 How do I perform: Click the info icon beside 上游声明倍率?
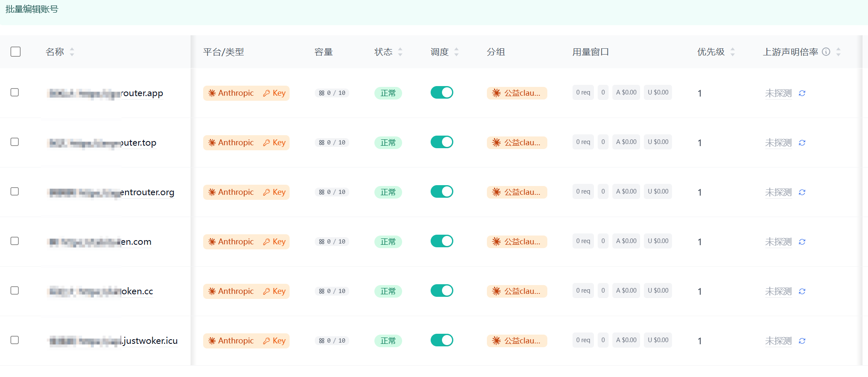point(826,52)
